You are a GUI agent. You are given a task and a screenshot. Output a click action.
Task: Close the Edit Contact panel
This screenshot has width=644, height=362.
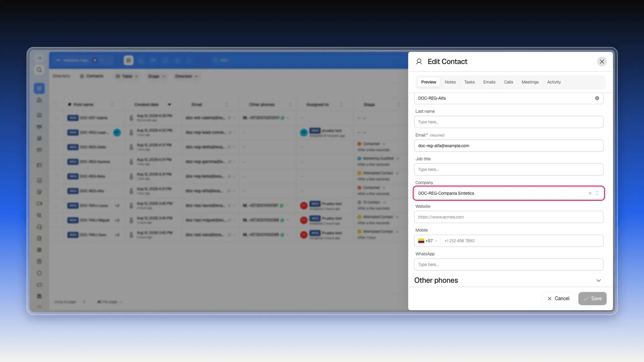pyautogui.click(x=602, y=62)
